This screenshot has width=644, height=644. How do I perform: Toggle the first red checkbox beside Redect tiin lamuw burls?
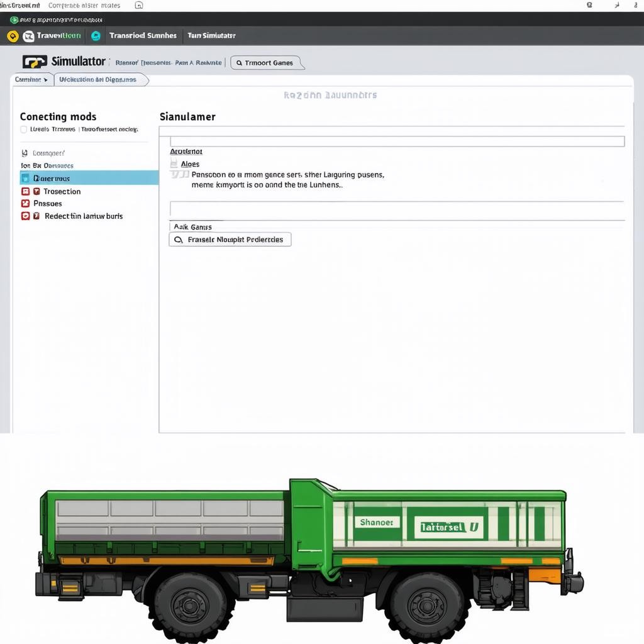coord(25,216)
